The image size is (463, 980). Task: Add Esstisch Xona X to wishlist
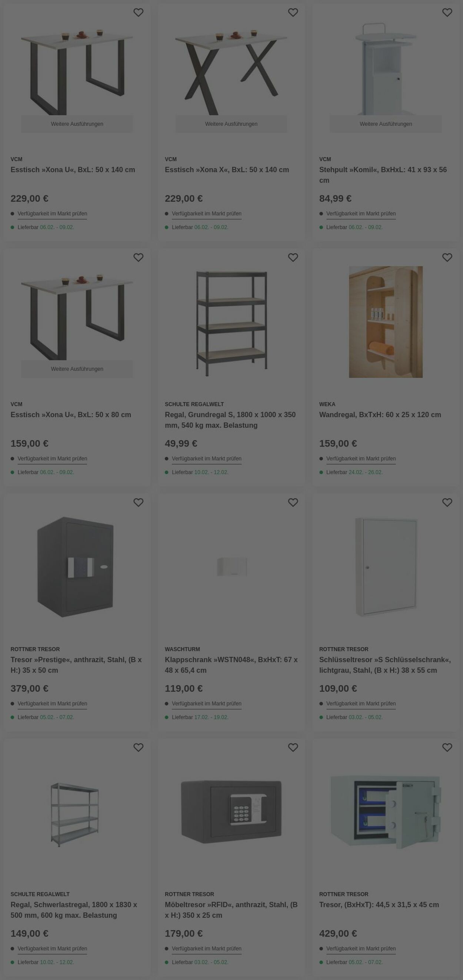coord(293,13)
